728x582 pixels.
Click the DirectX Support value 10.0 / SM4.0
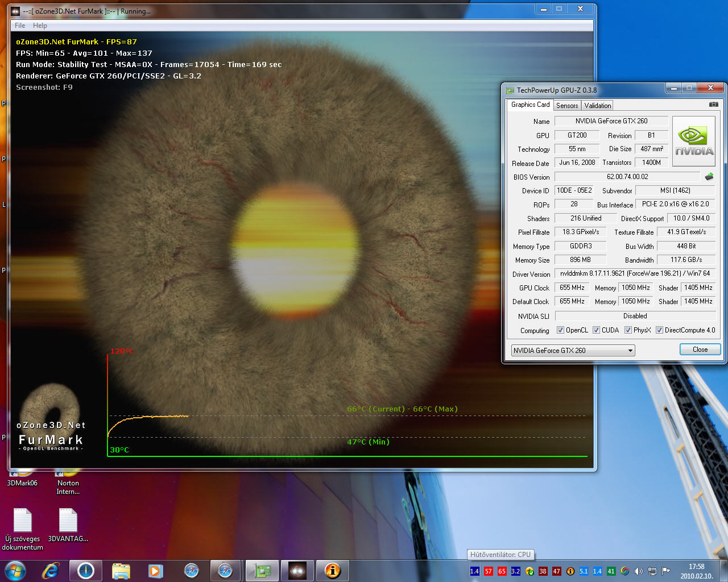coord(691,218)
